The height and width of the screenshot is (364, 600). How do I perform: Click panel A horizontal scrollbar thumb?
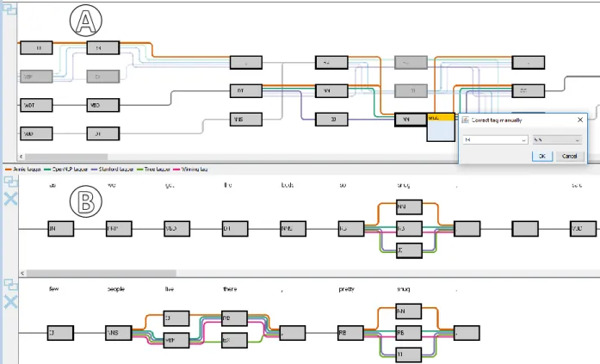coord(66,157)
